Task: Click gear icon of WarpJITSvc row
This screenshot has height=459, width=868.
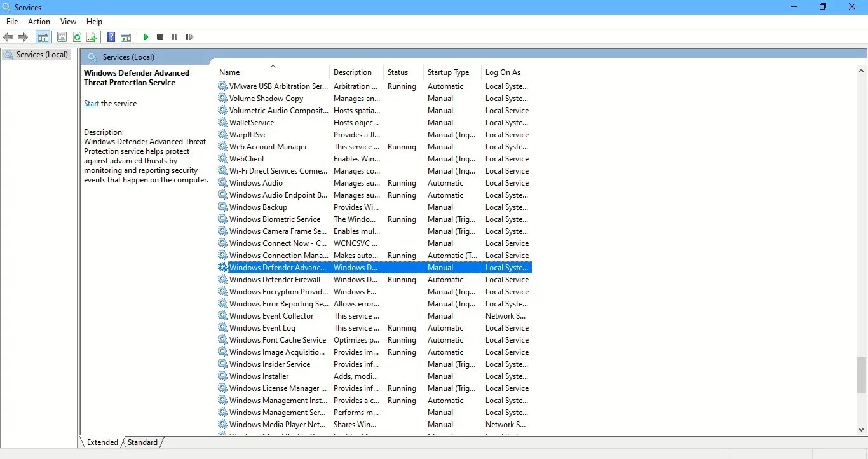Action: click(223, 134)
